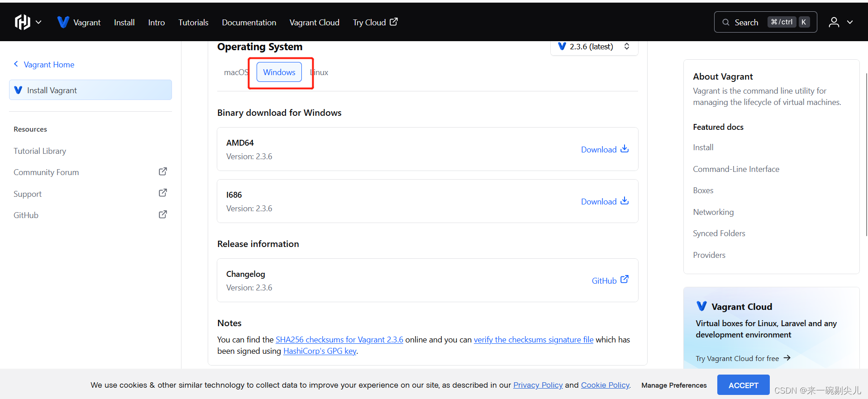Image resolution: width=868 pixels, height=399 pixels.
Task: Open the user account icon
Action: tap(834, 22)
